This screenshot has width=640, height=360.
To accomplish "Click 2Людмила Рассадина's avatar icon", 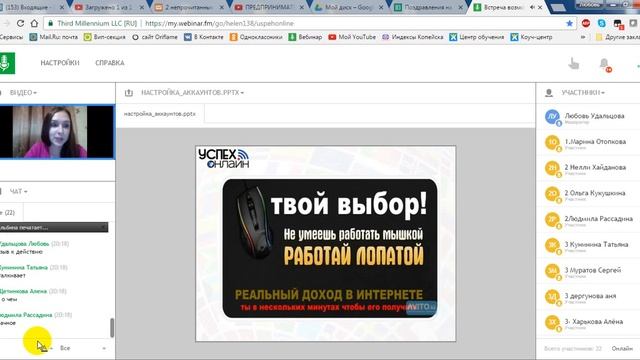I will 552,220.
